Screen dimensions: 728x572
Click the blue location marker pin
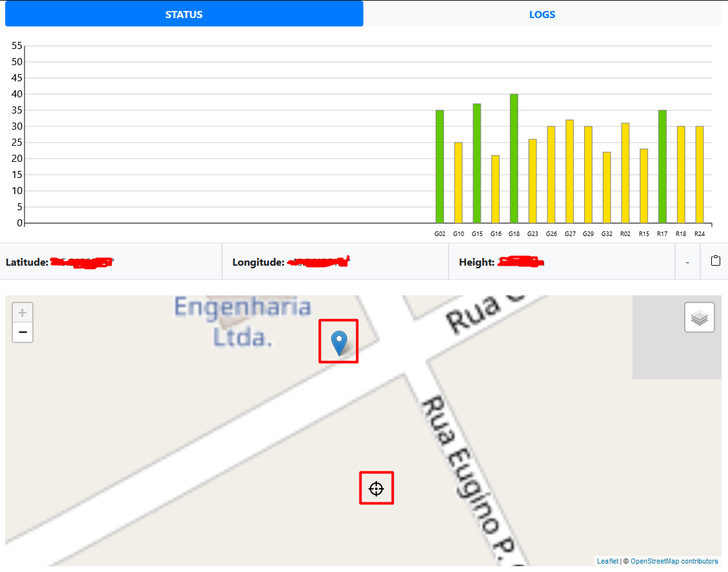[x=339, y=343]
